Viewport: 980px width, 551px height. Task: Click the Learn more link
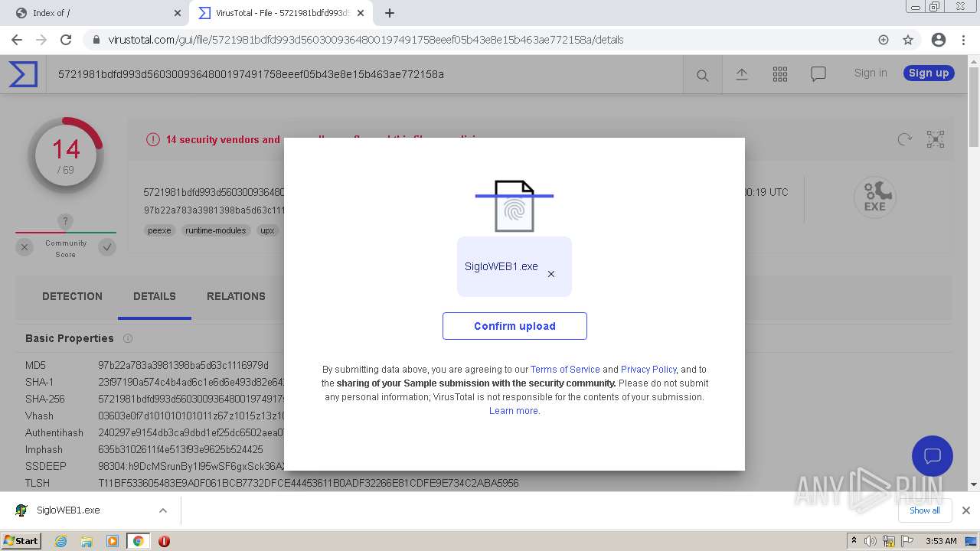click(x=514, y=411)
